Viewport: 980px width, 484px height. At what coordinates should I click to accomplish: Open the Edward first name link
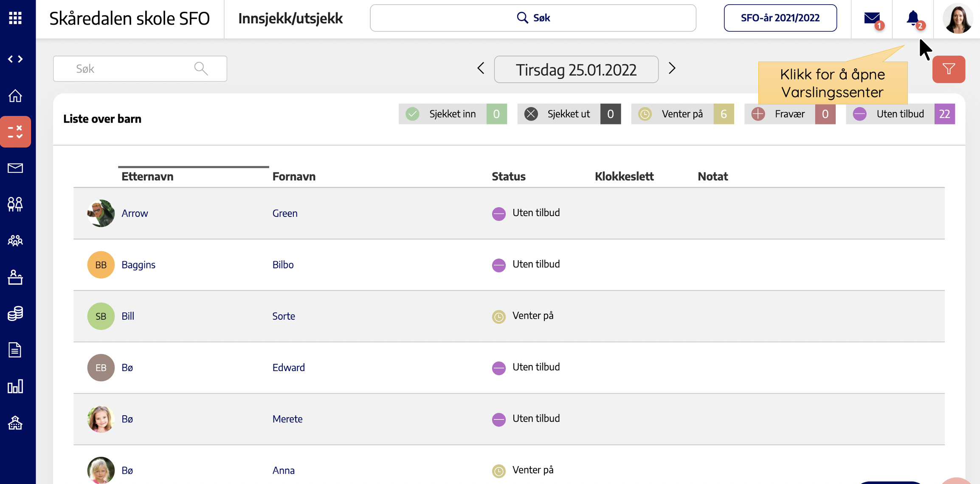[288, 367]
